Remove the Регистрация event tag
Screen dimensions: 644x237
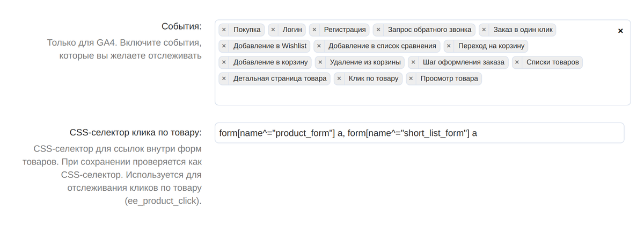click(314, 30)
